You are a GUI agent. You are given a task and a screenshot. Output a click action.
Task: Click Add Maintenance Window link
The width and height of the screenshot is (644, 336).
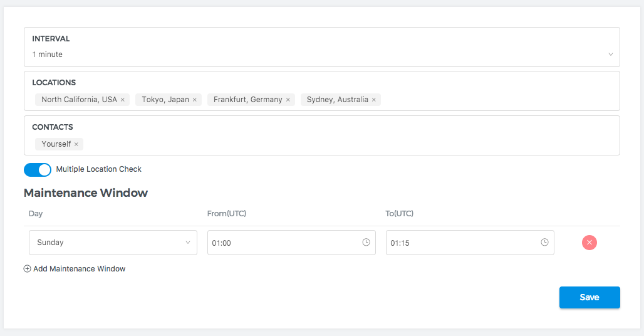point(80,269)
